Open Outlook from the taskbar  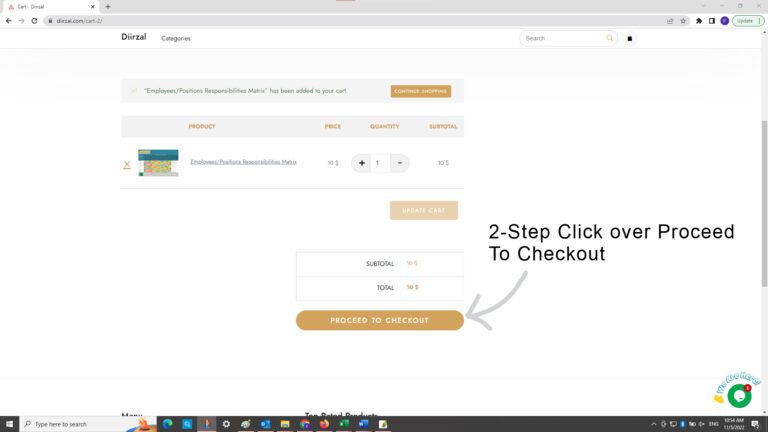click(265, 424)
